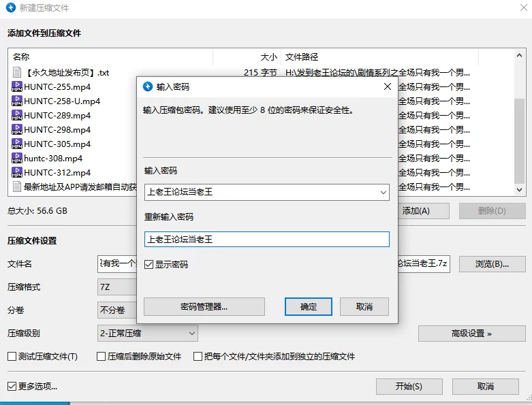Click 重新输入密码 text field

click(266, 240)
